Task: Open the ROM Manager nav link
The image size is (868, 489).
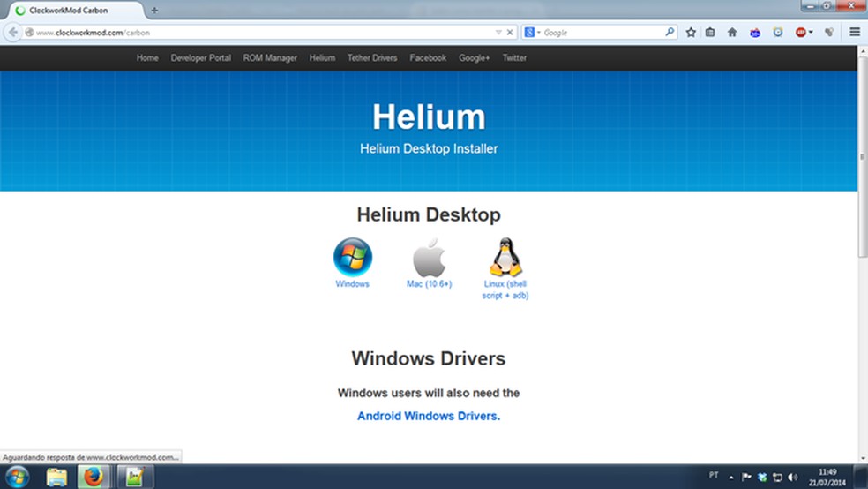Action: point(270,57)
